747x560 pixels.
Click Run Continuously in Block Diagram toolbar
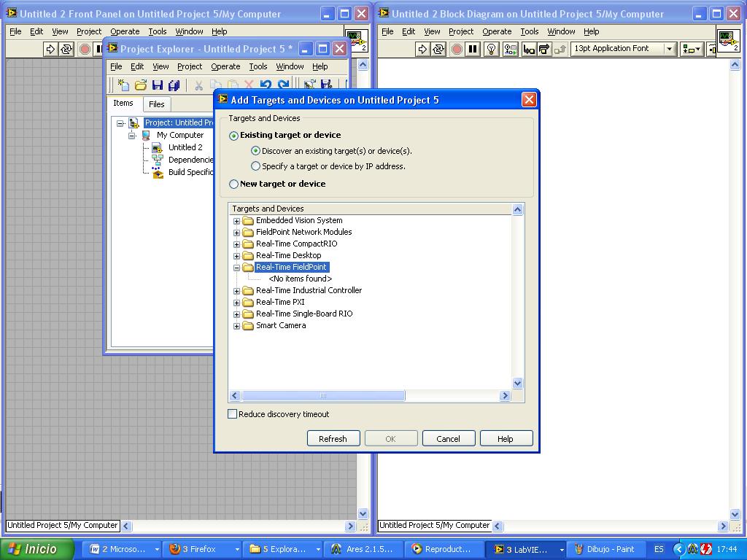pyautogui.click(x=438, y=49)
